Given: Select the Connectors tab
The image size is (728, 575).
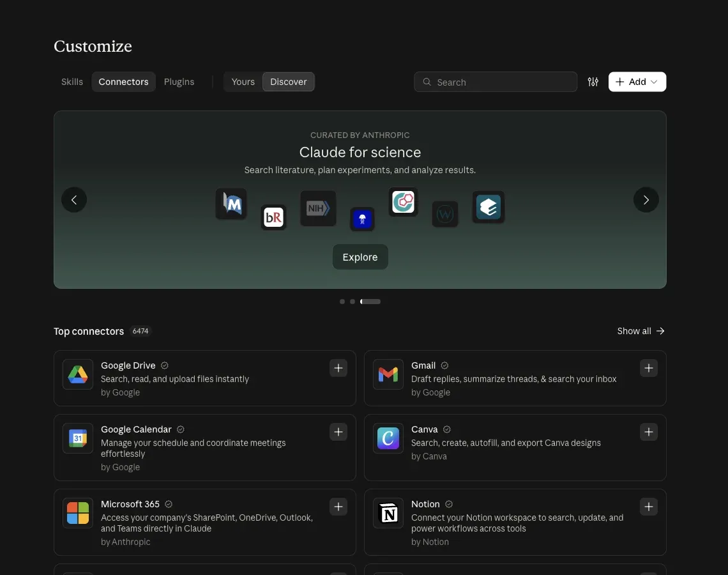Looking at the screenshot, I should 123,82.
